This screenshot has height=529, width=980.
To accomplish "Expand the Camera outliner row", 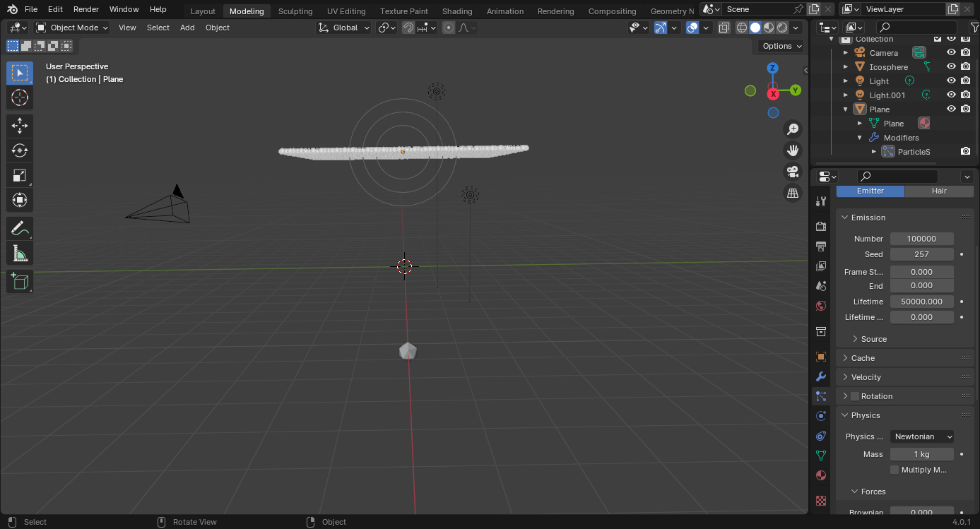I will (846, 53).
